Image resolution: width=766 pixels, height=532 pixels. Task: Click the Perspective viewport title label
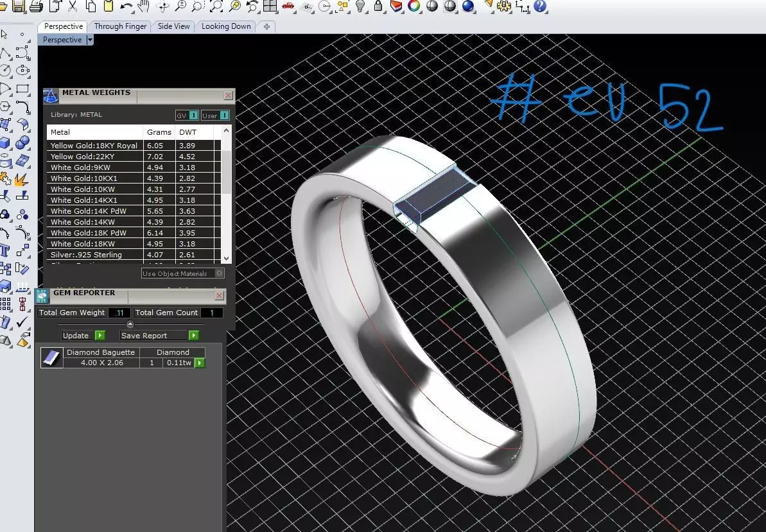(62, 40)
